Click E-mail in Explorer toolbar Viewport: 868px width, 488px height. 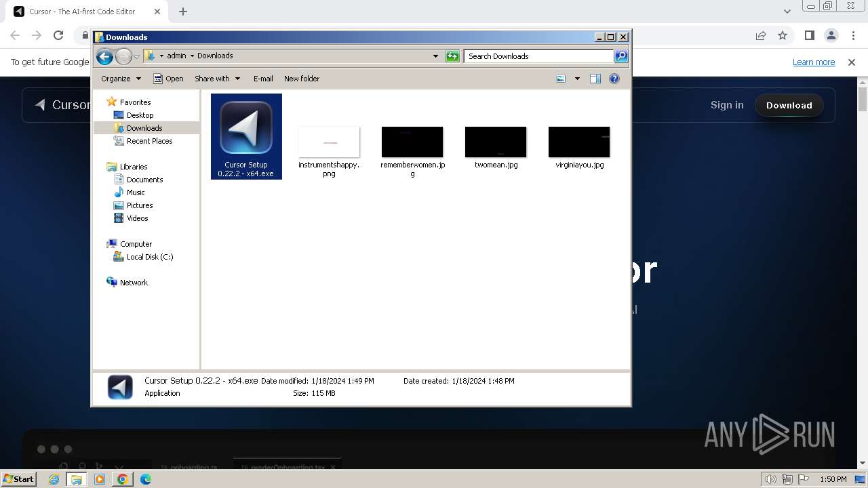click(x=263, y=79)
